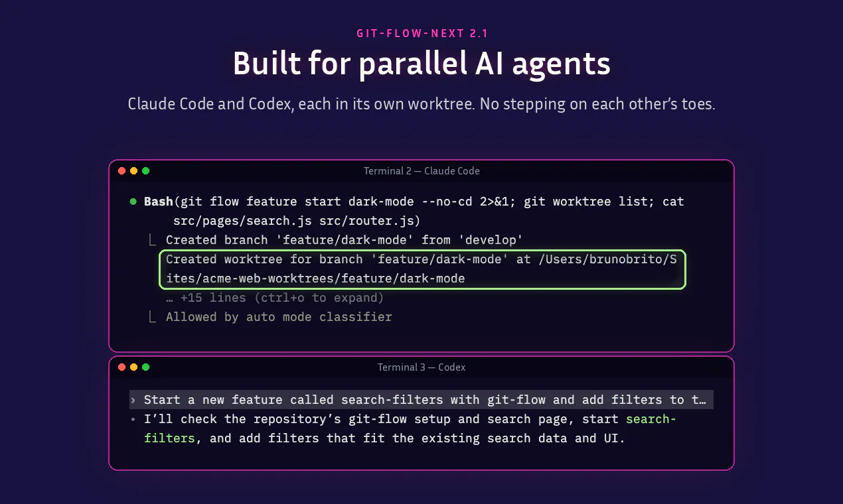Screen dimensions: 843x504
Task: Click the 'Created worktree for branch' line
Action: coord(421,259)
